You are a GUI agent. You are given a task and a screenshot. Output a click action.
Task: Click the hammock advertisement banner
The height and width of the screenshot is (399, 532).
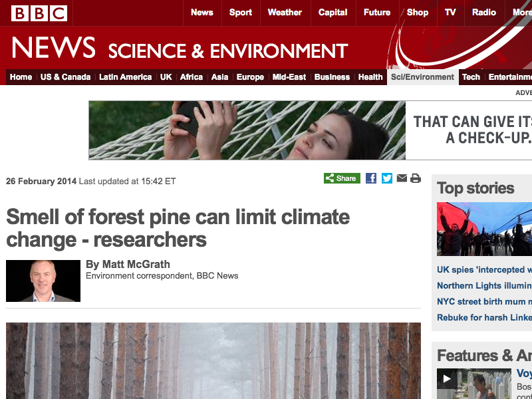click(x=310, y=130)
